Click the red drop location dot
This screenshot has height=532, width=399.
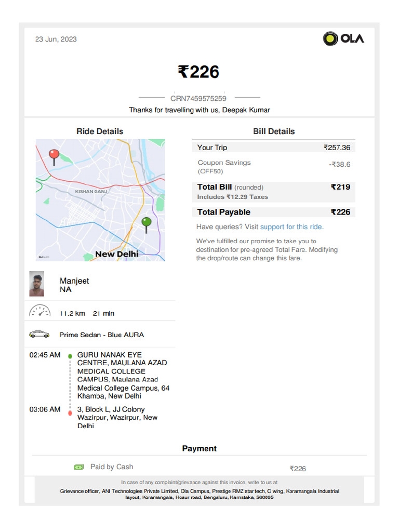point(70,413)
